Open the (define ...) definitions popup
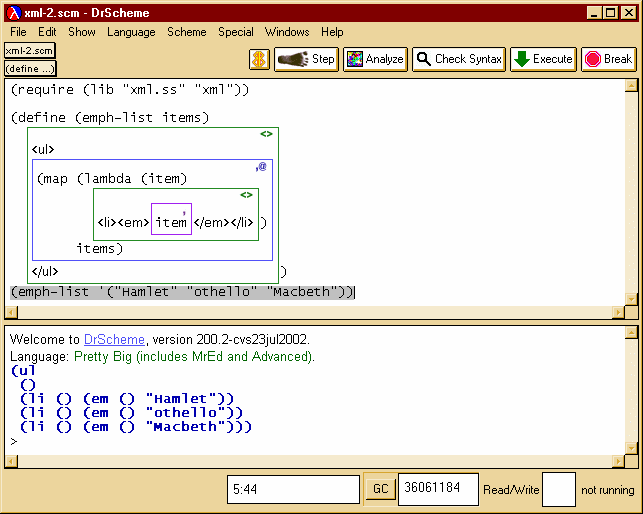This screenshot has height=514, width=643. tap(30, 69)
